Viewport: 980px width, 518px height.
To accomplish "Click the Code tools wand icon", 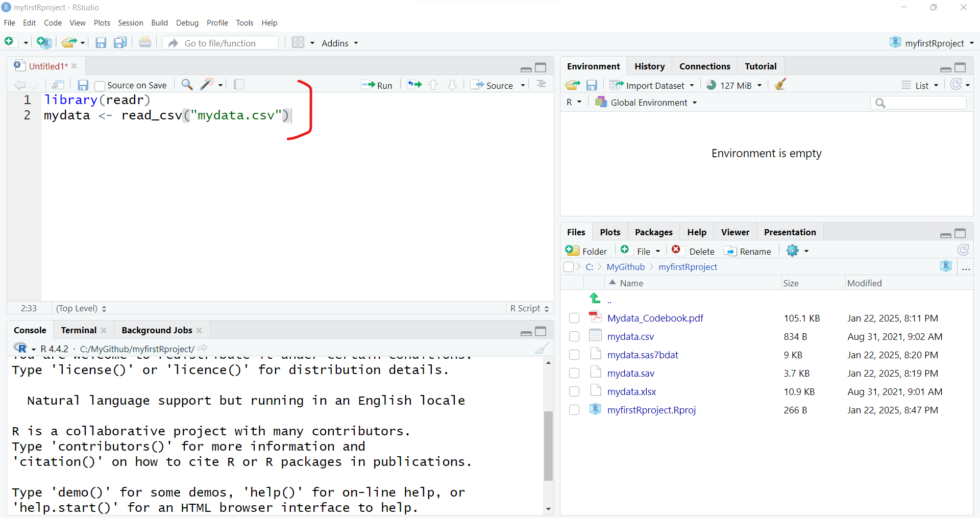I will tap(207, 84).
